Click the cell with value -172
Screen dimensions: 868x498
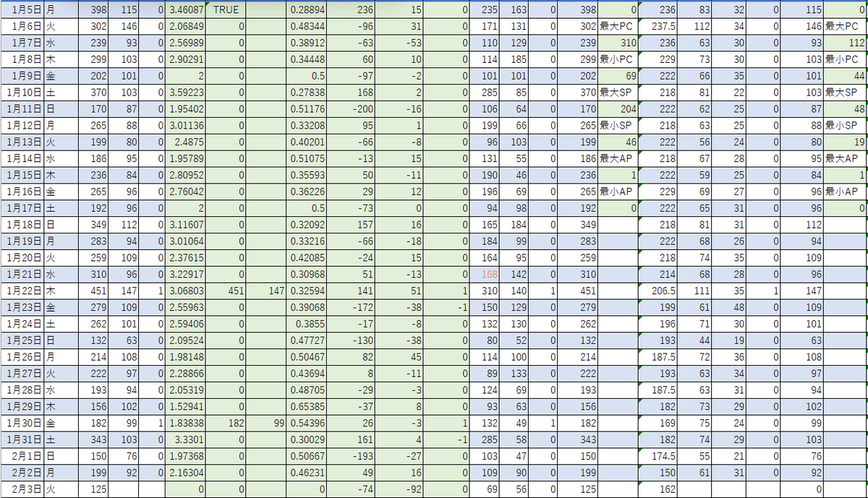tap(352, 306)
